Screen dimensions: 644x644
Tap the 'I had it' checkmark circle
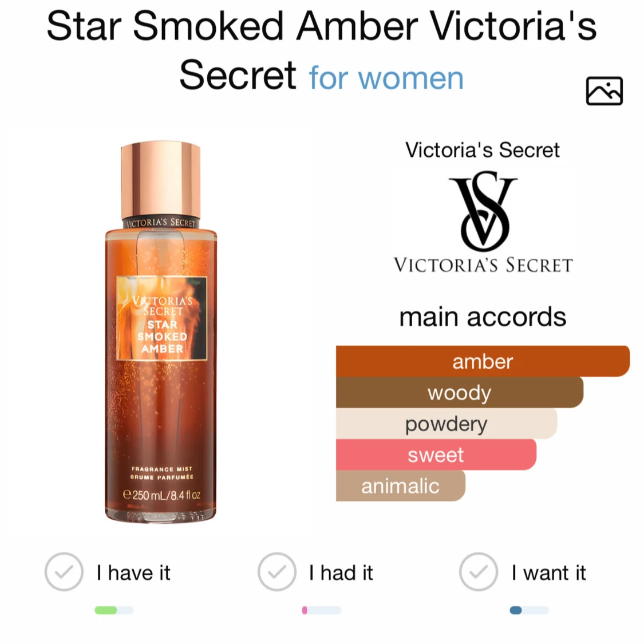[277, 572]
